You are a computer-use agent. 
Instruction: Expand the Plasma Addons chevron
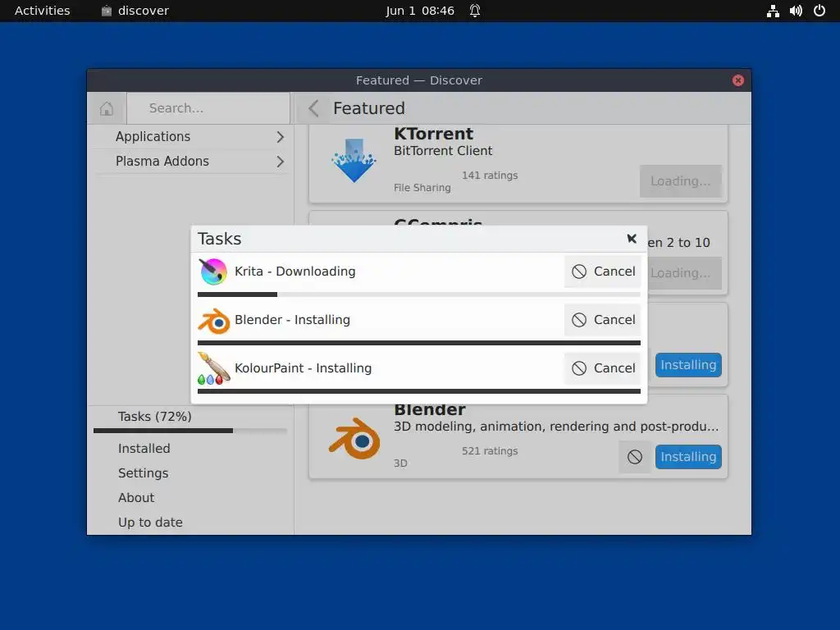pyautogui.click(x=281, y=162)
